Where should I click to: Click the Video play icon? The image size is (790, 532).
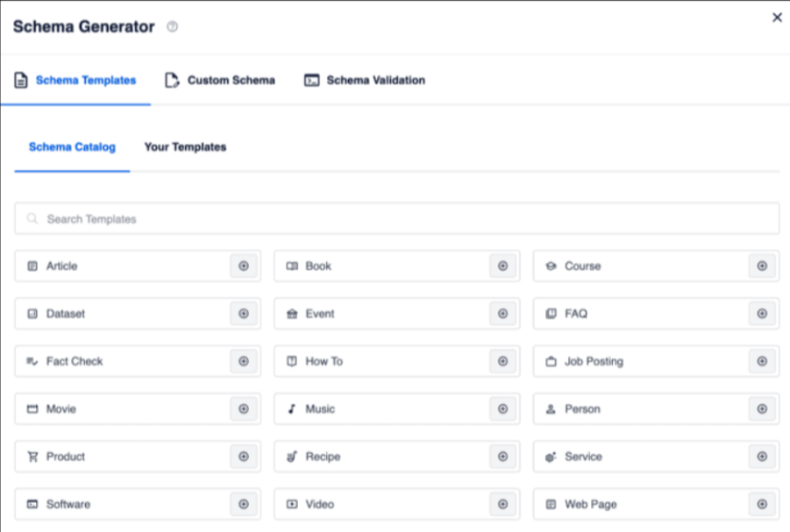pos(292,504)
